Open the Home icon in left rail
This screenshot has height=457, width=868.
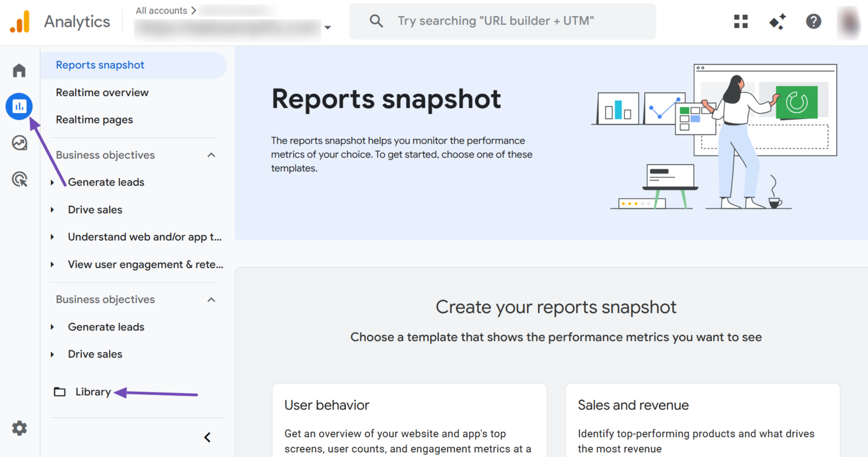click(19, 70)
